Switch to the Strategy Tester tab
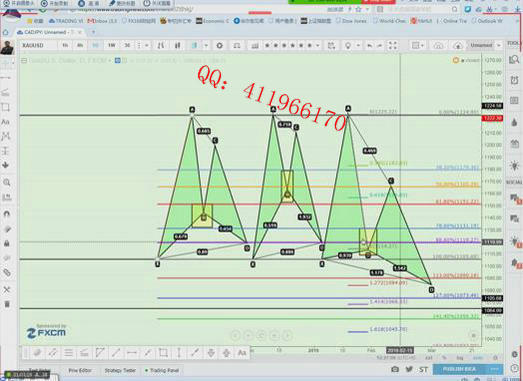 [120, 370]
